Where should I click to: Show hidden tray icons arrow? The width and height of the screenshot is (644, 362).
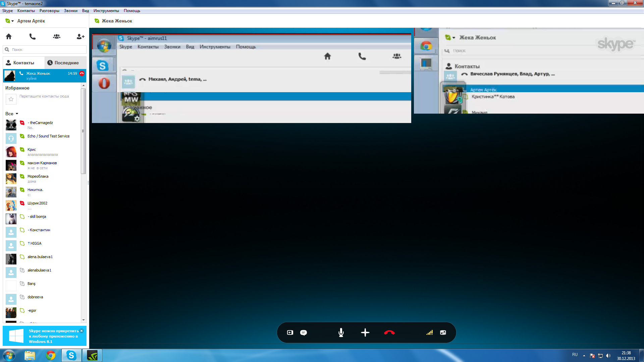coord(584,356)
